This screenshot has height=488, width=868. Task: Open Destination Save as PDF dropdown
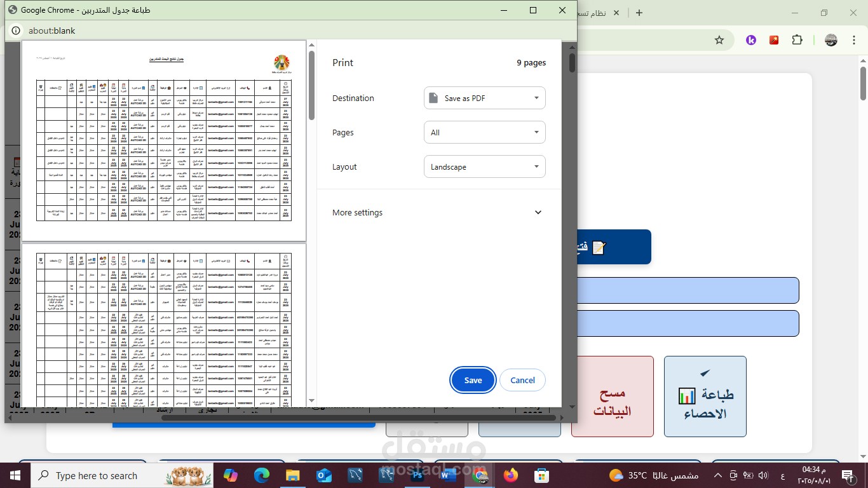[x=484, y=98]
